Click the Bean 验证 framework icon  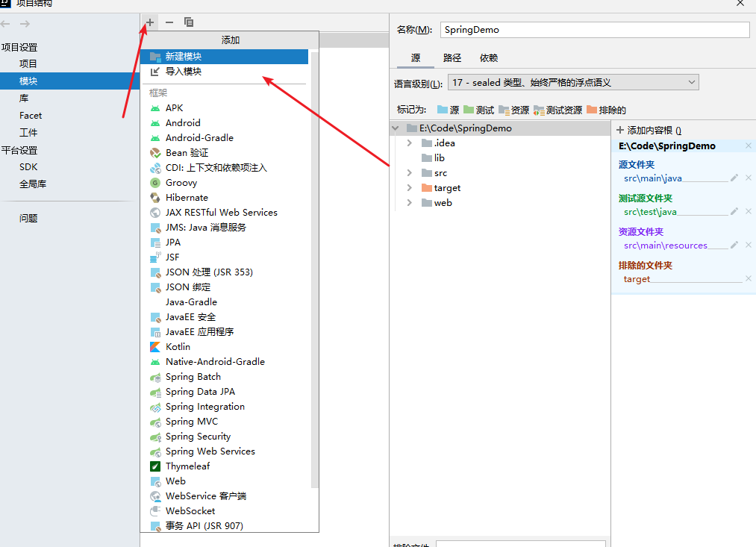pos(155,153)
